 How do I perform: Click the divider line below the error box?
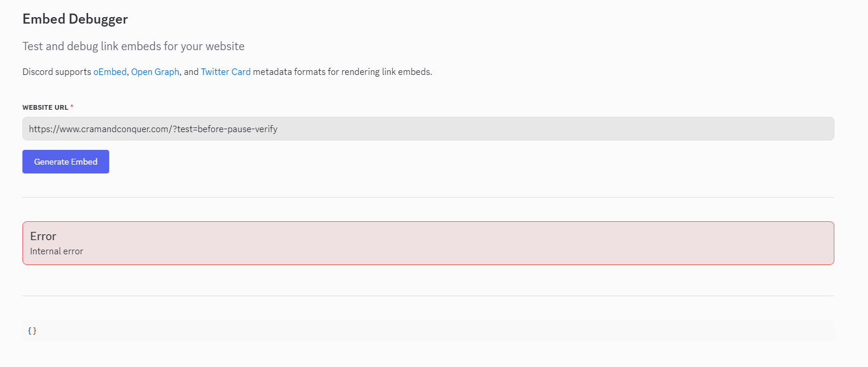(x=428, y=296)
